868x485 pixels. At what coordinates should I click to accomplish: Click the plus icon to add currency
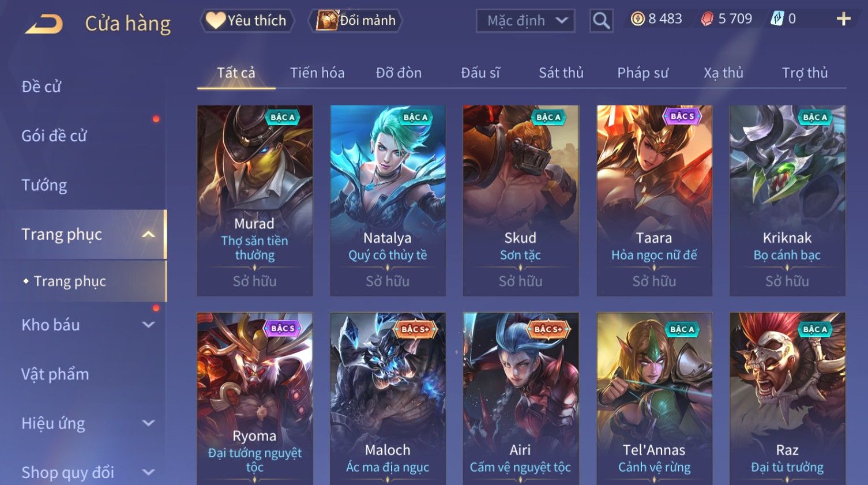[843, 19]
